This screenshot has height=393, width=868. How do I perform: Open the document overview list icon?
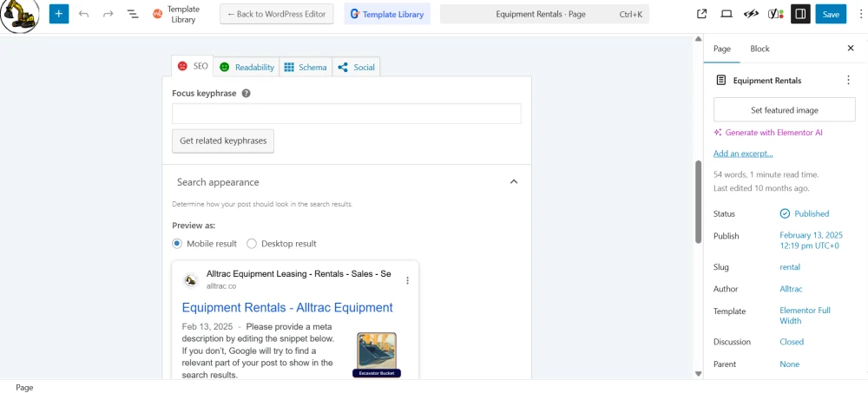(x=133, y=14)
